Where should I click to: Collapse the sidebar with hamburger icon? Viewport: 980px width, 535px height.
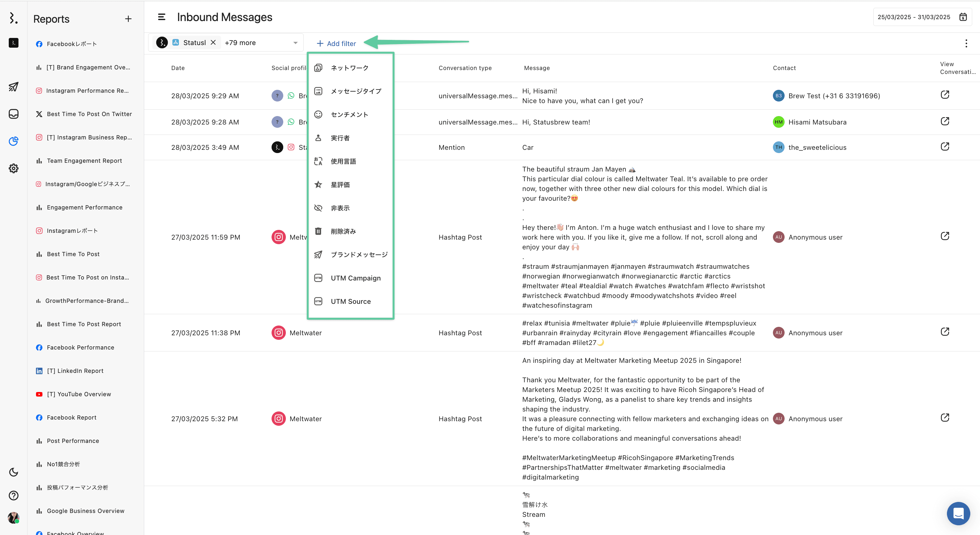(161, 17)
